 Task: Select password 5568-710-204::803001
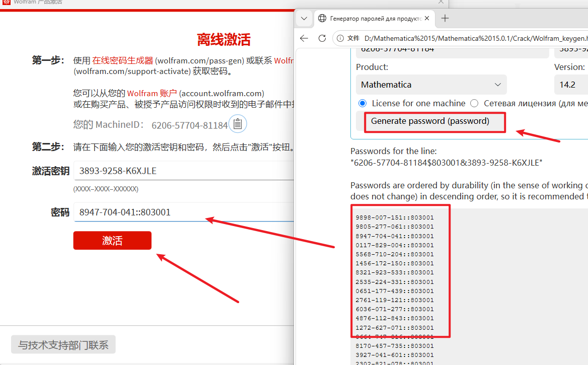395,254
